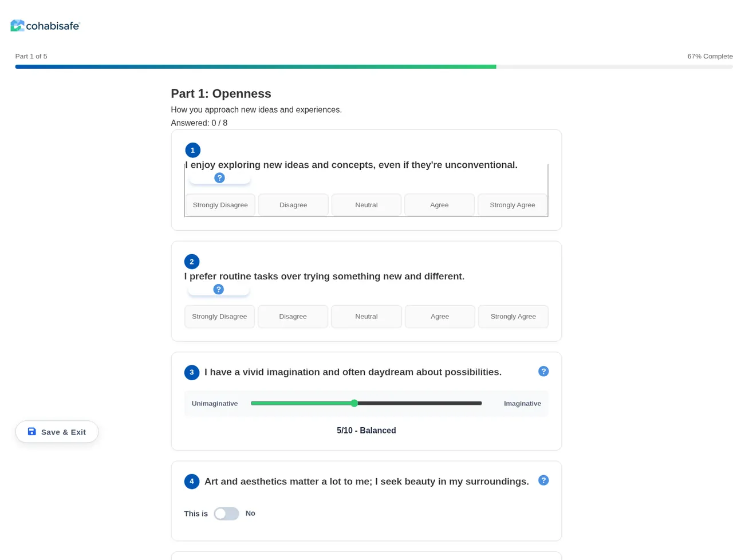Select Strongly Agree for routine tasks question
733x560 pixels.
coord(513,317)
